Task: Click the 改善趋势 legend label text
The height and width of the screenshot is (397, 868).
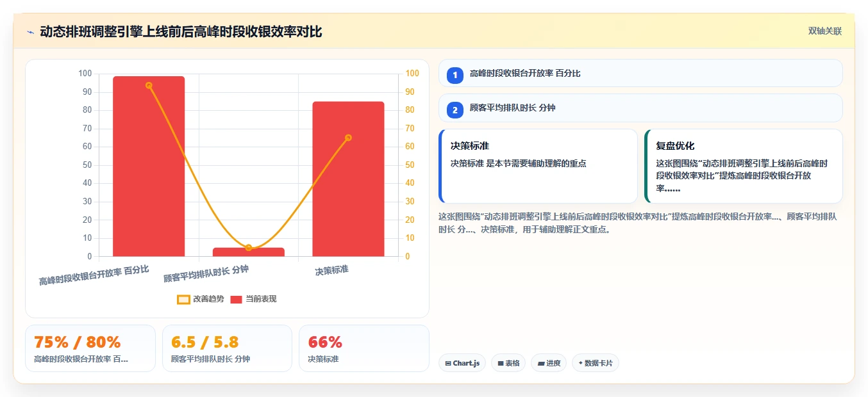Action: point(208,299)
